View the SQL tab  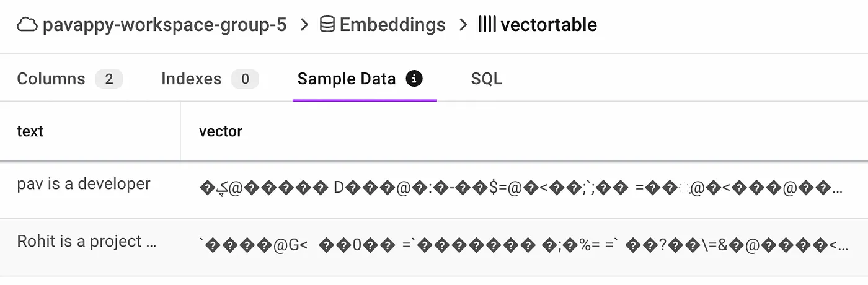click(x=486, y=79)
